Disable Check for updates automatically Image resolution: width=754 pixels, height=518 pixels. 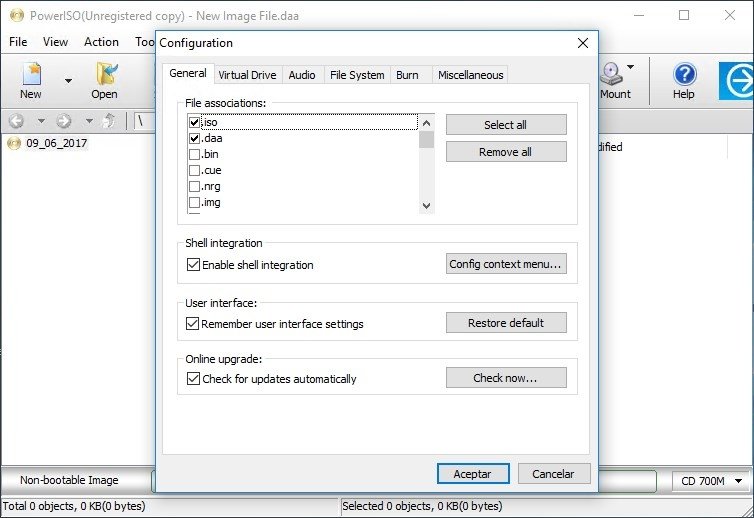(193, 379)
